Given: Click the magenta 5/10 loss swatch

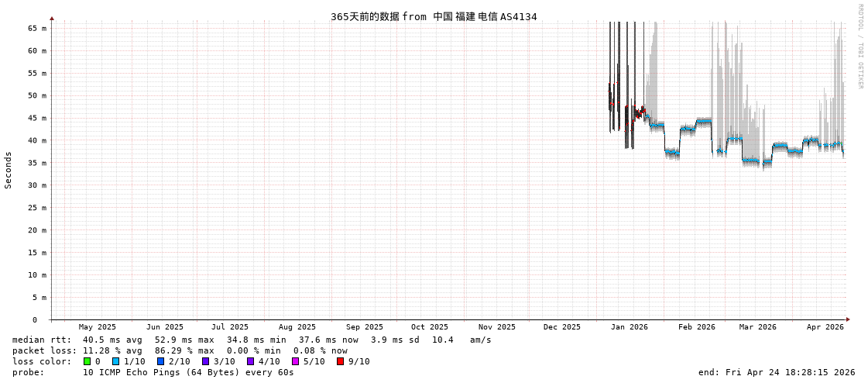Looking at the screenshot, I should pyautogui.click(x=295, y=361).
